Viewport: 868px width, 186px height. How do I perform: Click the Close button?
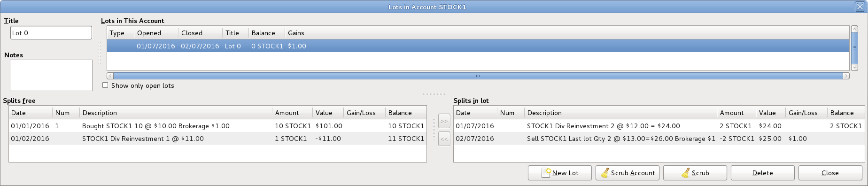click(x=830, y=173)
